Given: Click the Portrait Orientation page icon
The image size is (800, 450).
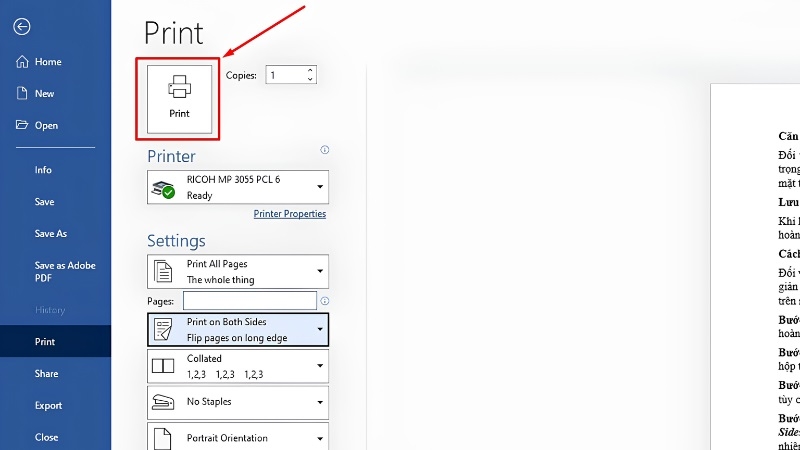Looking at the screenshot, I should (163, 439).
